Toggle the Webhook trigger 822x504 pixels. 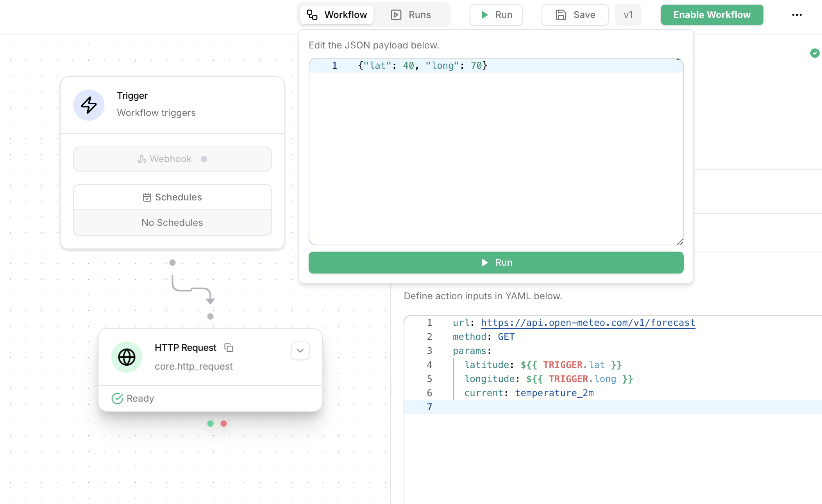tap(172, 159)
